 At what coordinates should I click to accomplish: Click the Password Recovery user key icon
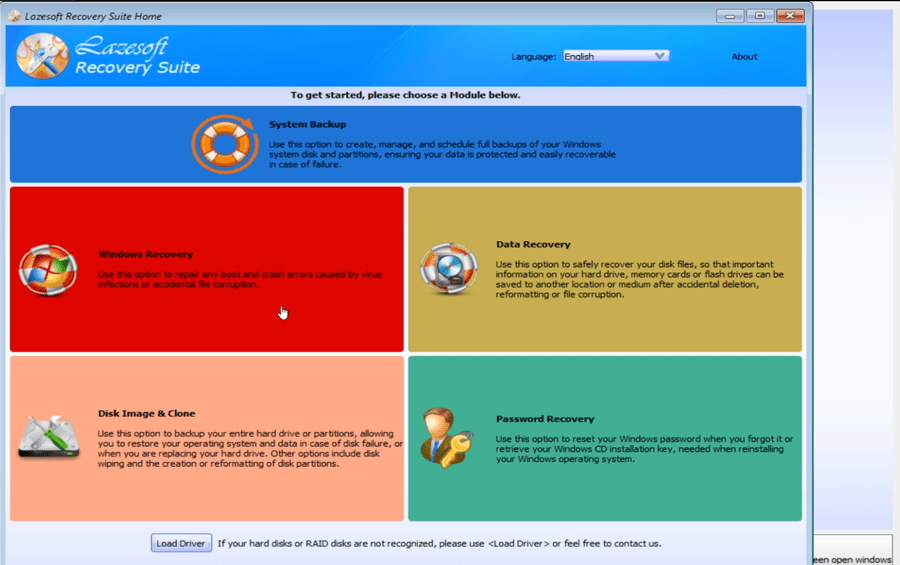click(447, 438)
